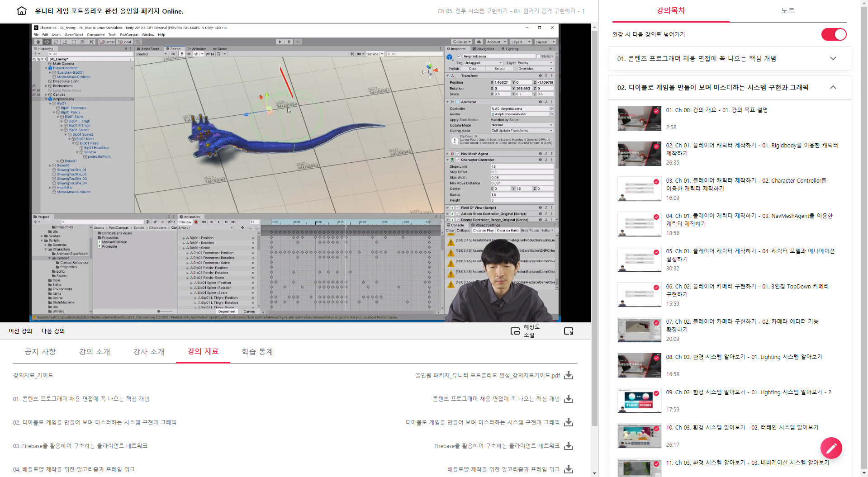Open the Collab dropdown in Unity
The width and height of the screenshot is (868, 477).
point(462,42)
